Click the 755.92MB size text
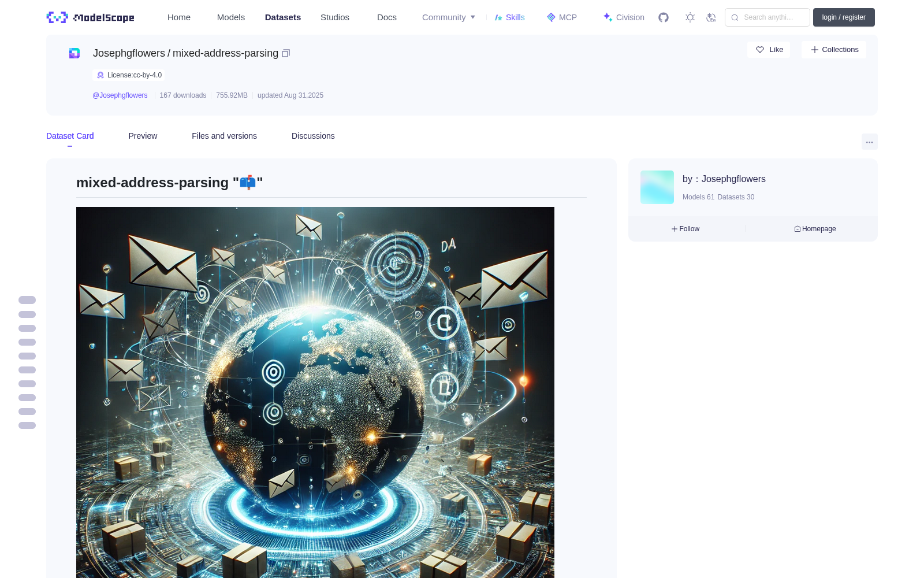This screenshot has width=924, height=578. point(232,95)
